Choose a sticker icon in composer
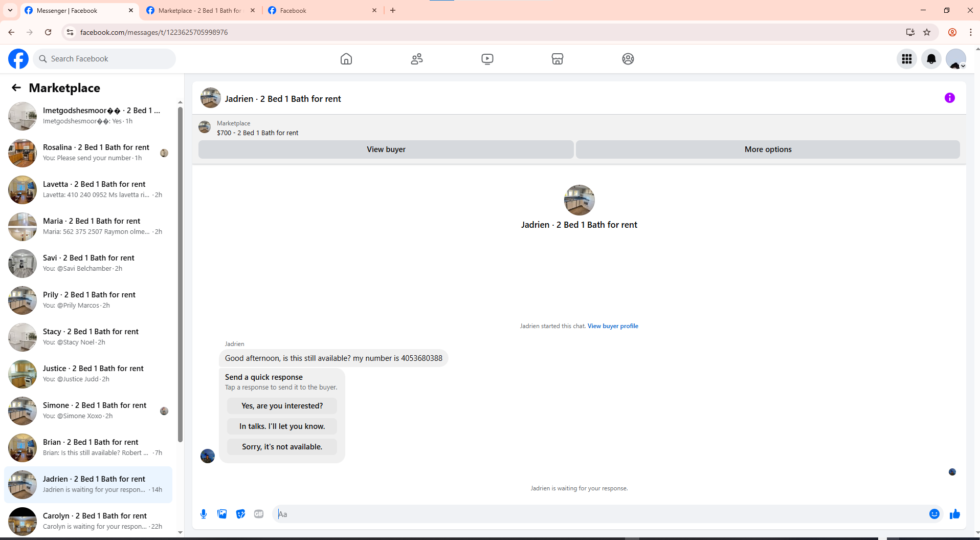This screenshot has width=980, height=540. tap(240, 514)
